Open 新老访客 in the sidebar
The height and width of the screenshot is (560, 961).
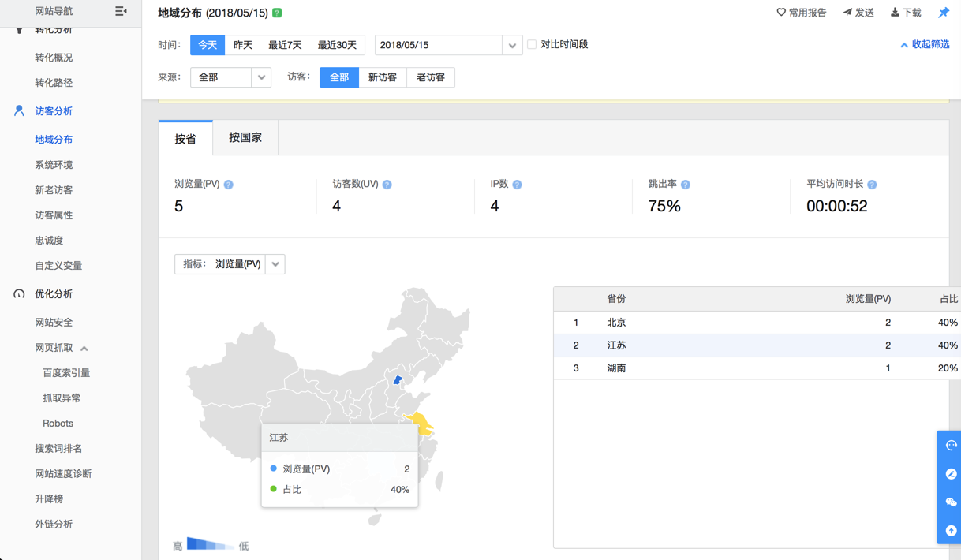pyautogui.click(x=54, y=190)
